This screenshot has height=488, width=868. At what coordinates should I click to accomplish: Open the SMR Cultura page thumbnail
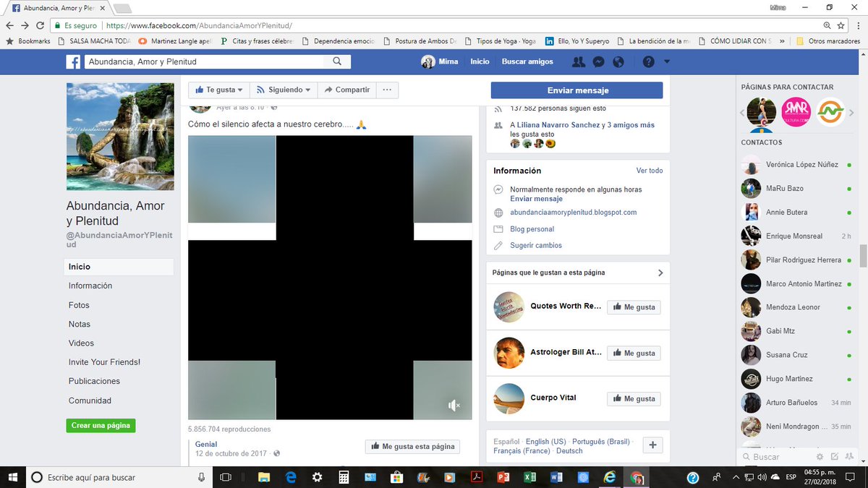(796, 112)
